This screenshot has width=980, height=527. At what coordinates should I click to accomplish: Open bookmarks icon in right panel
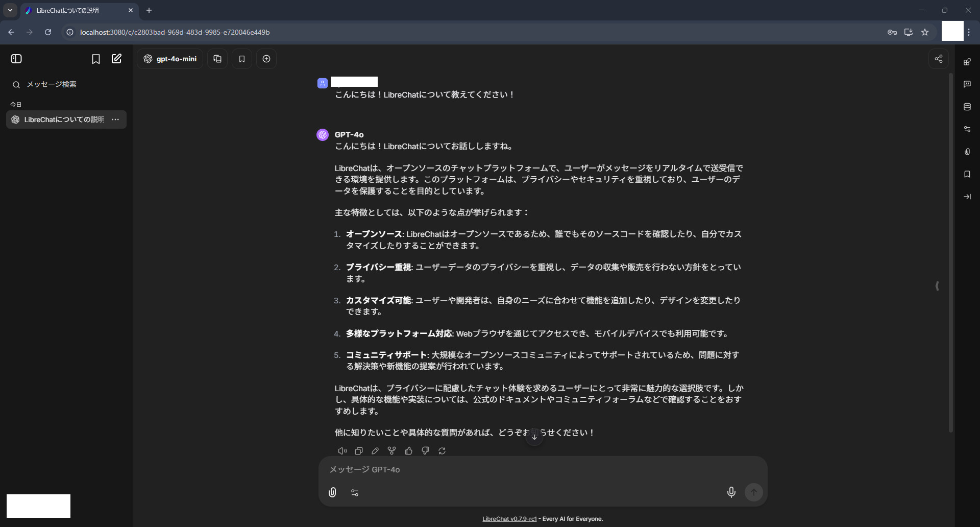[967, 174]
